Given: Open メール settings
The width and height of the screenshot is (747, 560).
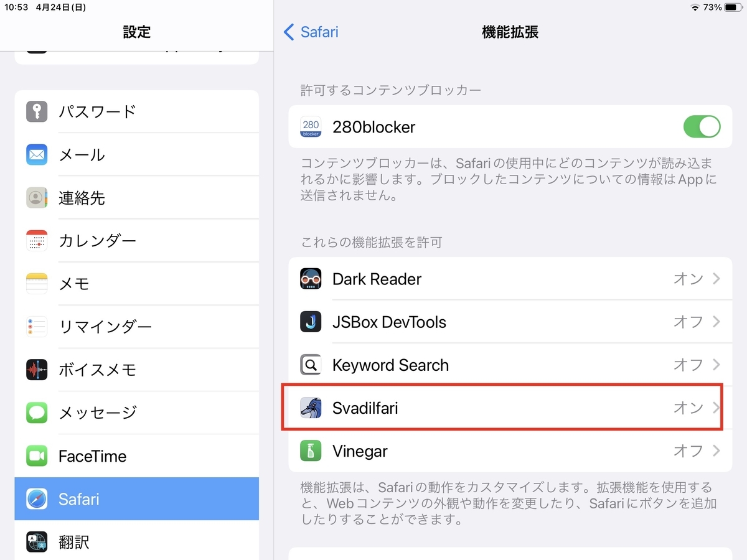Looking at the screenshot, I should pos(137,154).
